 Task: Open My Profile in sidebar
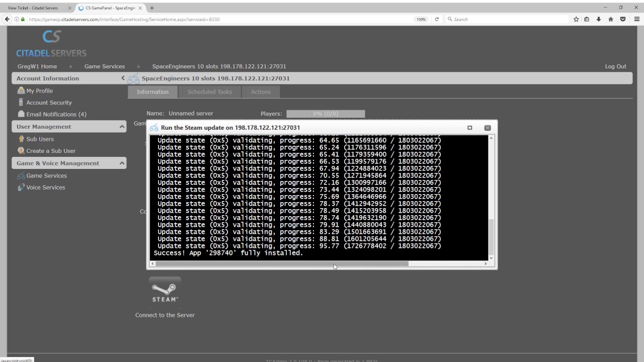click(x=39, y=91)
